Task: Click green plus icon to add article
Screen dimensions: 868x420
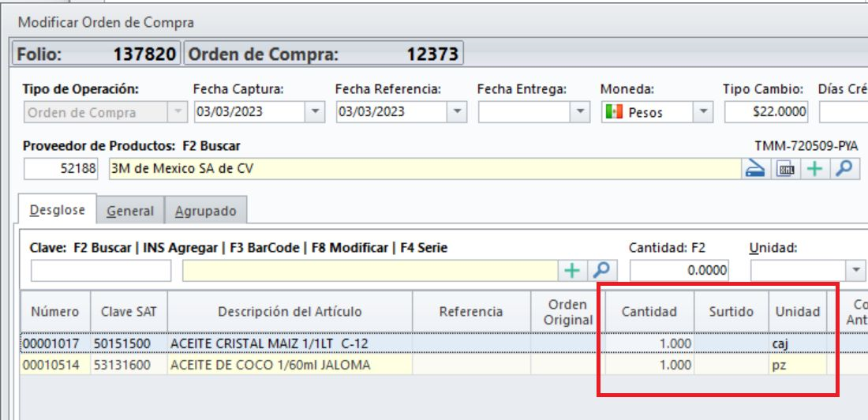Action: click(x=571, y=270)
